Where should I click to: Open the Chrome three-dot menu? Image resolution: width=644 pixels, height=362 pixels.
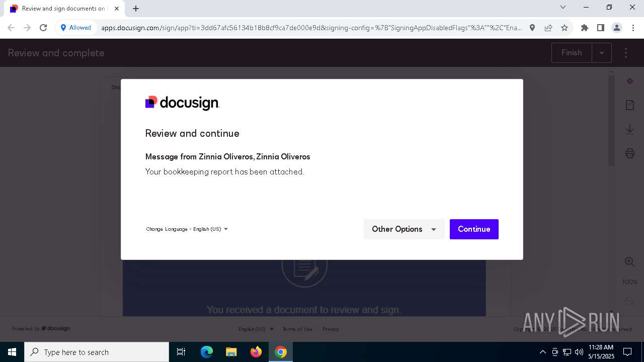(x=632, y=28)
